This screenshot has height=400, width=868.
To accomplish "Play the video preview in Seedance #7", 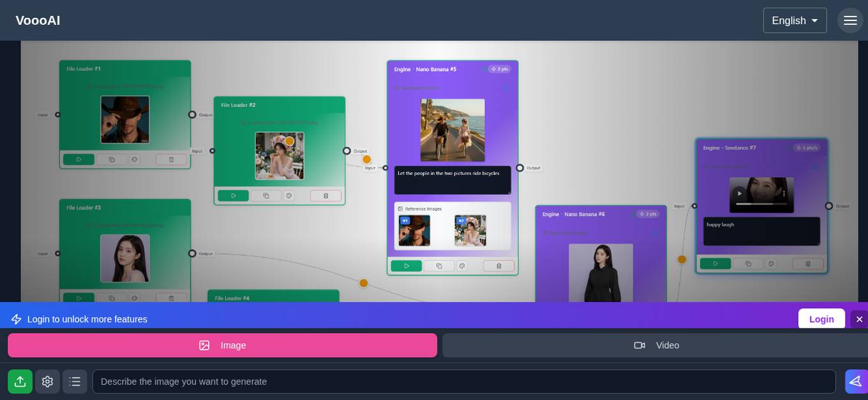I will pos(740,193).
